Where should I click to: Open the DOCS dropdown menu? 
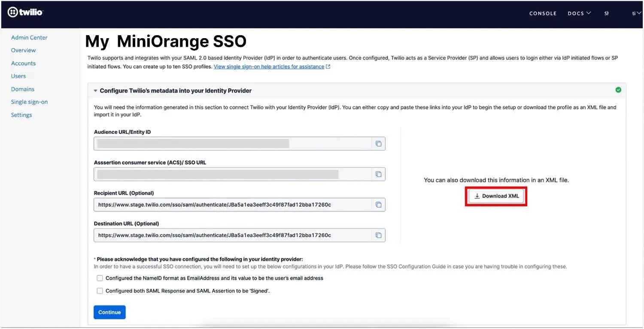coord(579,13)
